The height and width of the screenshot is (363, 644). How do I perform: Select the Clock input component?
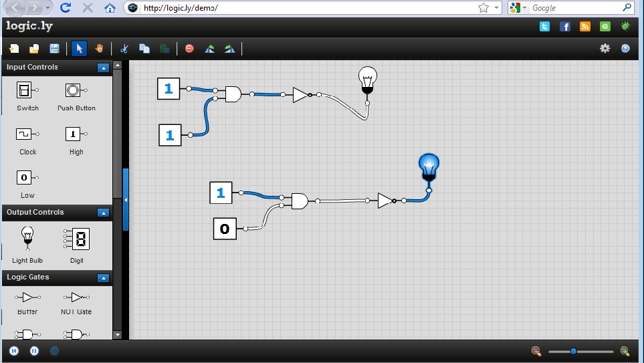pos(27,141)
